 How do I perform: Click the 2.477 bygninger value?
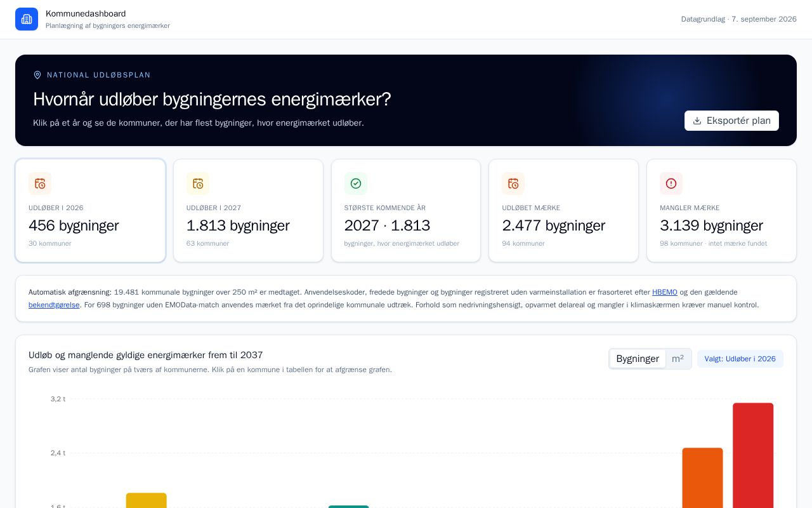pyautogui.click(x=553, y=225)
